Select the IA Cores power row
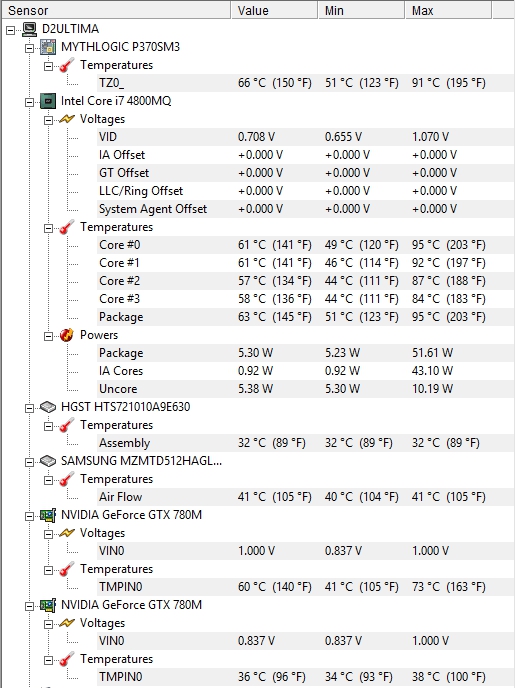515x688 pixels. click(x=306, y=371)
